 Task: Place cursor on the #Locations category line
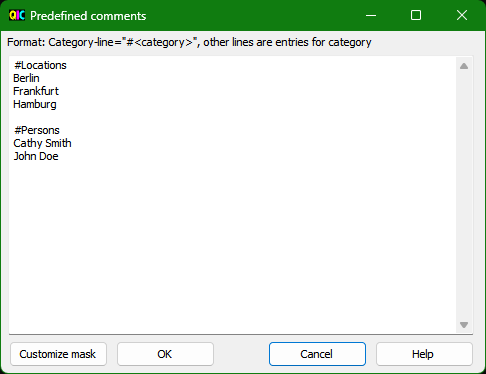[40, 65]
